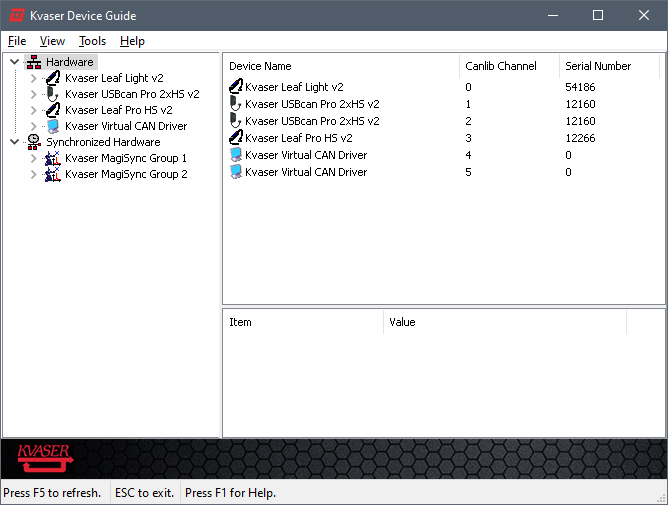Screen dimensions: 668x505
Task: Click the Virtual CAN Driver tree icon
Action: point(53,126)
